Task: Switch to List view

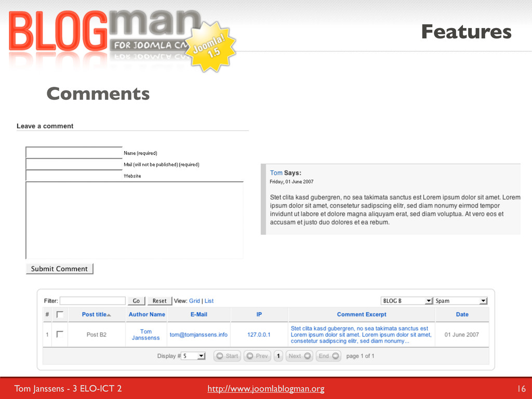Action: pos(209,301)
